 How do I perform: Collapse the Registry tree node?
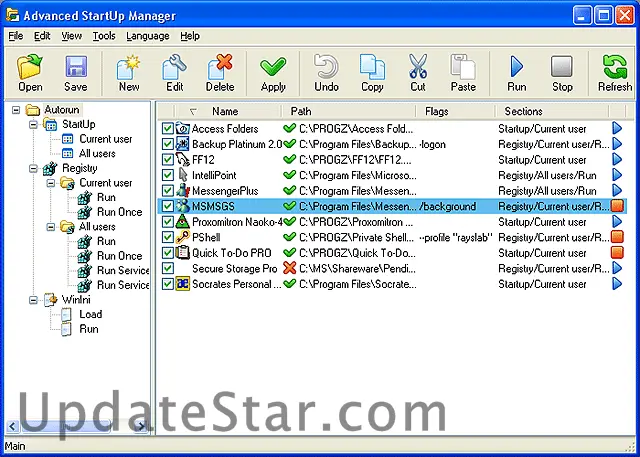click(33, 168)
